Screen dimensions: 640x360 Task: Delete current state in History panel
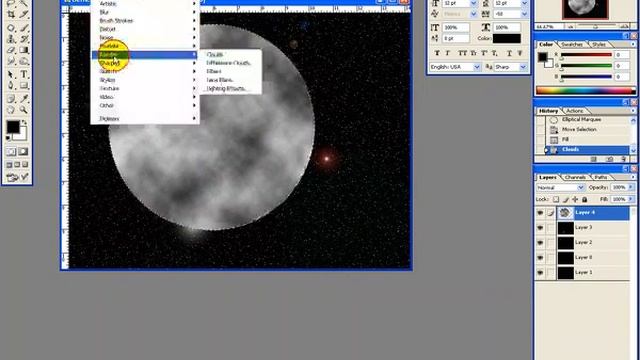[624, 159]
